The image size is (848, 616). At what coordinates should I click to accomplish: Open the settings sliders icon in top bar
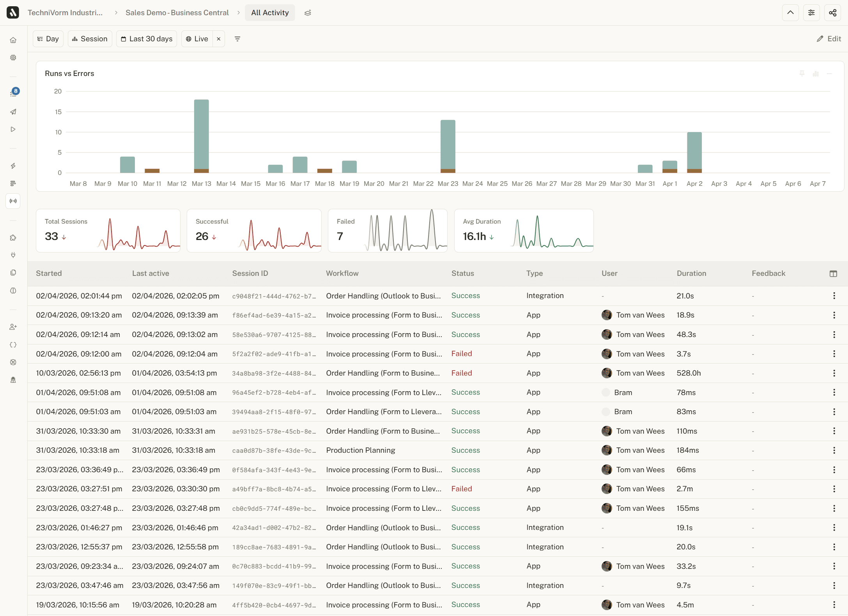(811, 13)
